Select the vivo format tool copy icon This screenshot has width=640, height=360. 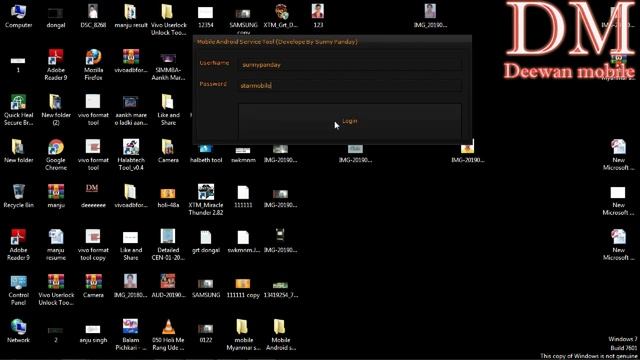click(x=93, y=245)
